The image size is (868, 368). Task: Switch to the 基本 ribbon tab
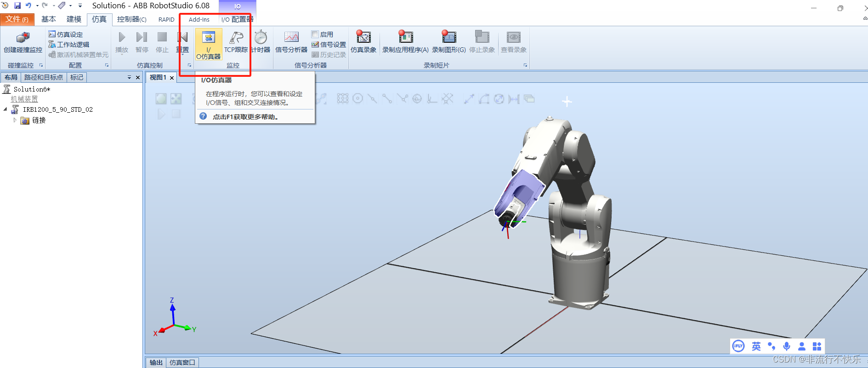pyautogui.click(x=49, y=19)
